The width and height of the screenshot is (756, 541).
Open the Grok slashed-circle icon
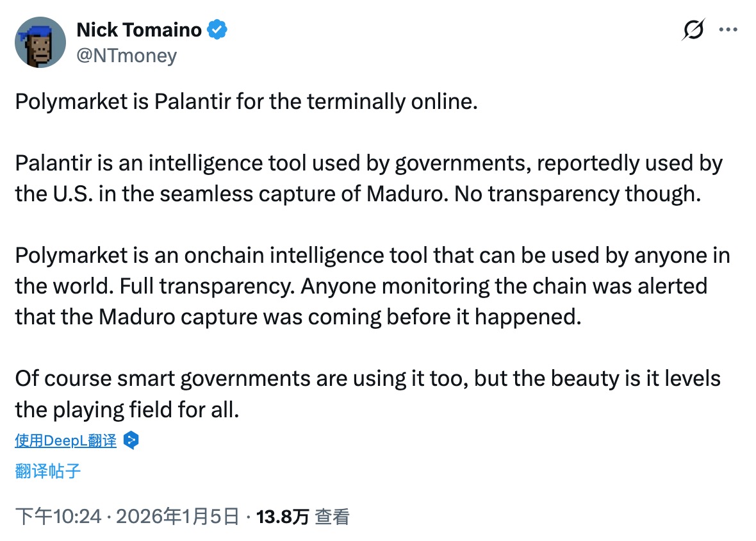[x=694, y=30]
